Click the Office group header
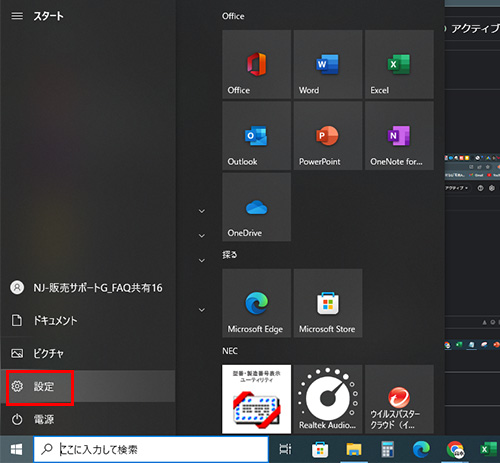The image size is (500, 463). tap(233, 16)
